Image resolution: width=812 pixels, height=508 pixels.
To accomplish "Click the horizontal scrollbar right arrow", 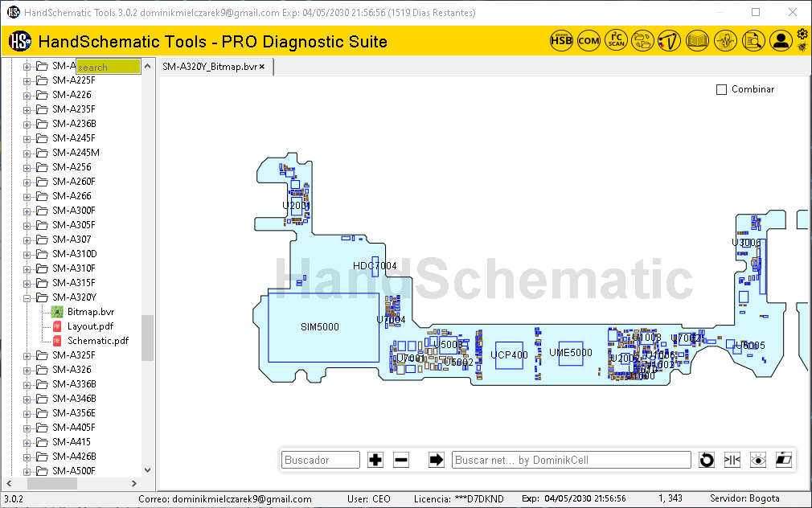I will [x=134, y=484].
